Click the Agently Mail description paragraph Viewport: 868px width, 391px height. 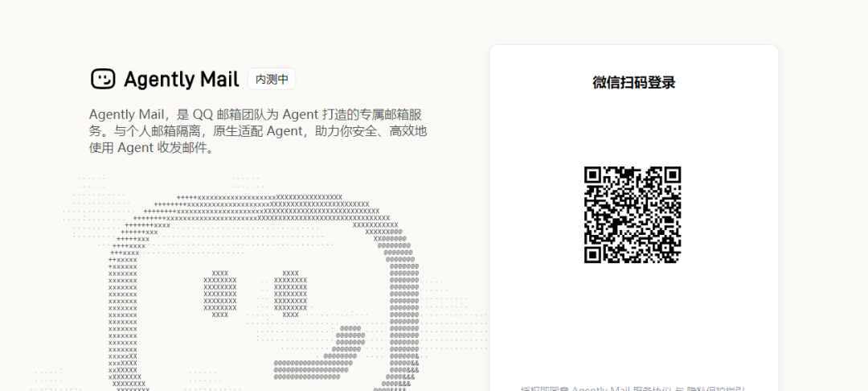[x=258, y=132]
